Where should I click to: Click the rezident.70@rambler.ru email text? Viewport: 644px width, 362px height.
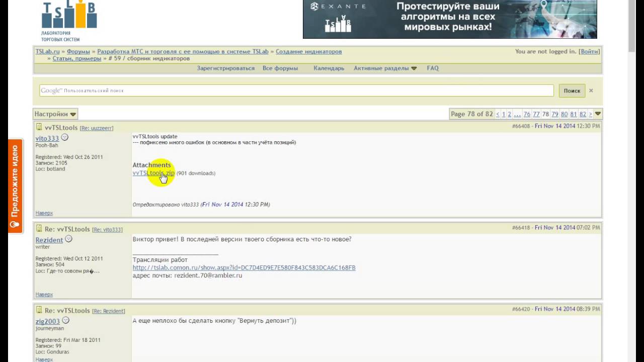(208, 276)
